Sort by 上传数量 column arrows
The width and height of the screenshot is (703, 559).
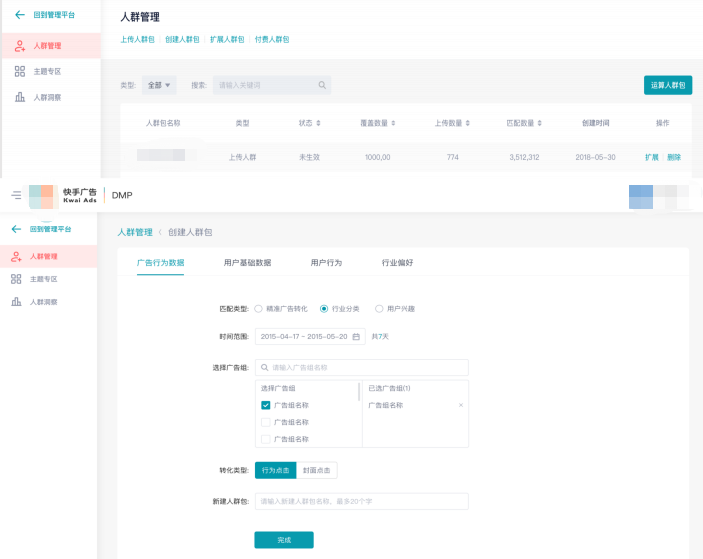(468, 123)
